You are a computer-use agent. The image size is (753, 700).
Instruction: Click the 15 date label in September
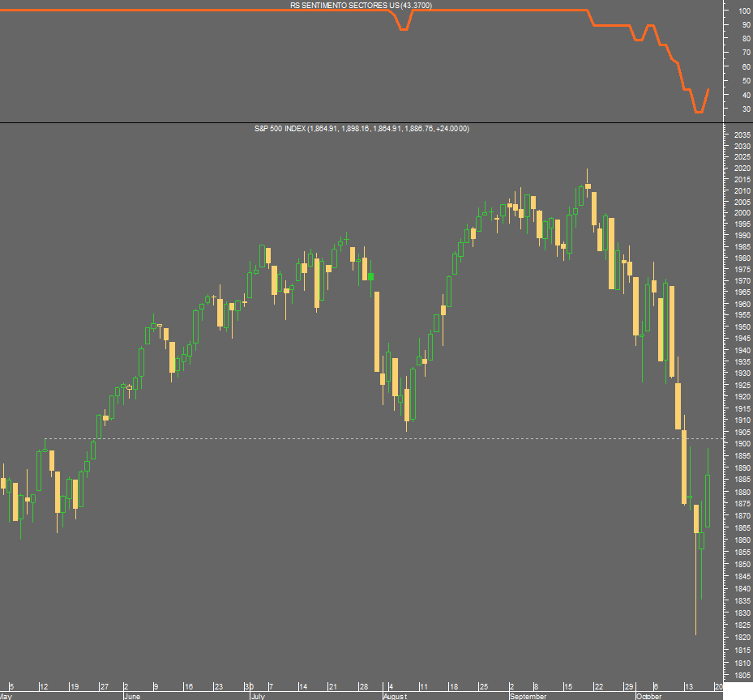568,686
